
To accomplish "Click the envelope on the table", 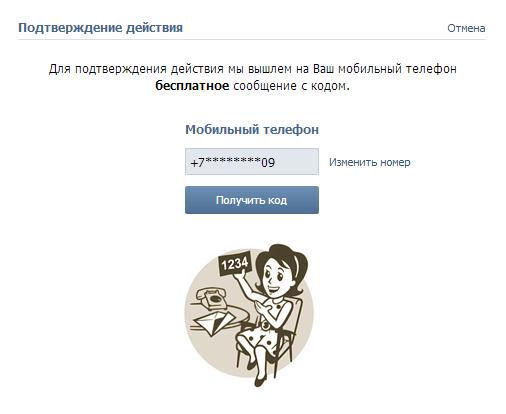I will [x=213, y=323].
